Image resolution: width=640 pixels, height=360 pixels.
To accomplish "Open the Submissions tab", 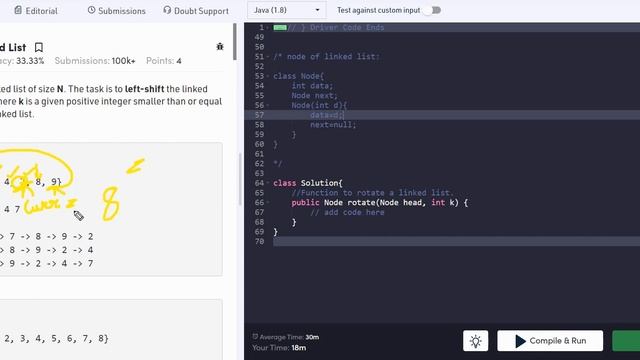I will click(117, 11).
